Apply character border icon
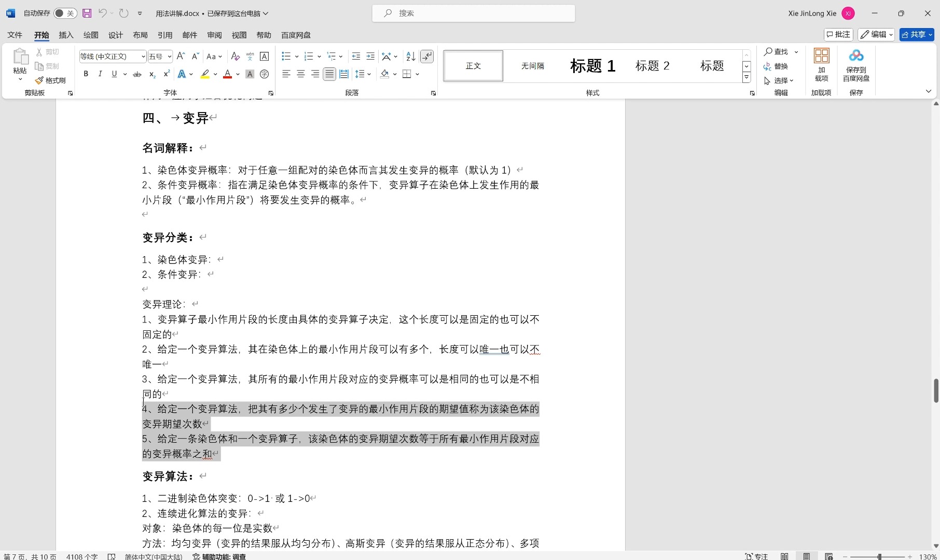Screen dimensions: 940x560 (264, 56)
